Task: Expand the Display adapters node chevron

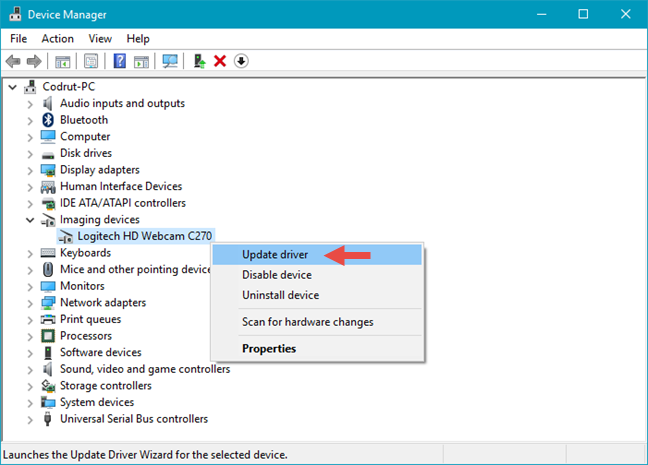Action: coord(30,170)
